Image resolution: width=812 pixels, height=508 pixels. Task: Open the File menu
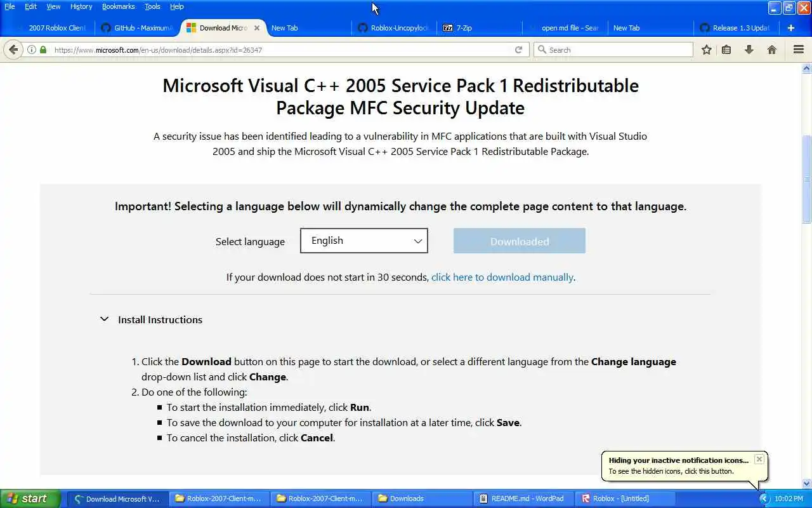10,6
